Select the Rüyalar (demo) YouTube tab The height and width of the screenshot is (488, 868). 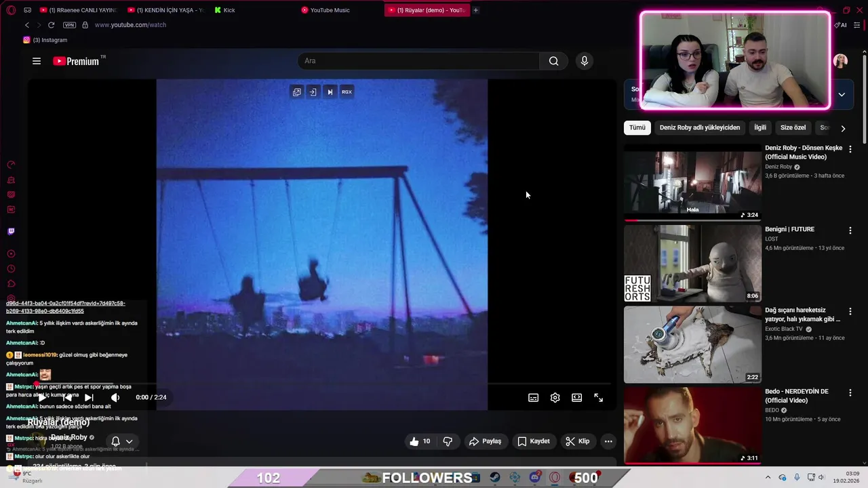pyautogui.click(x=427, y=10)
